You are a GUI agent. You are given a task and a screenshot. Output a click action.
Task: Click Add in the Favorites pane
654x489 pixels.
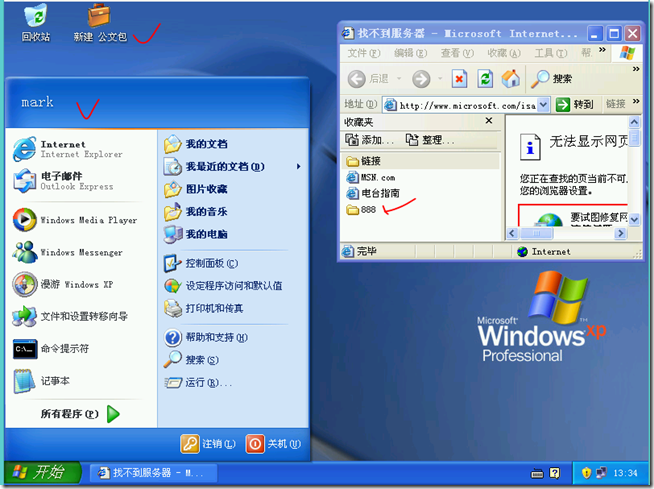pos(370,140)
